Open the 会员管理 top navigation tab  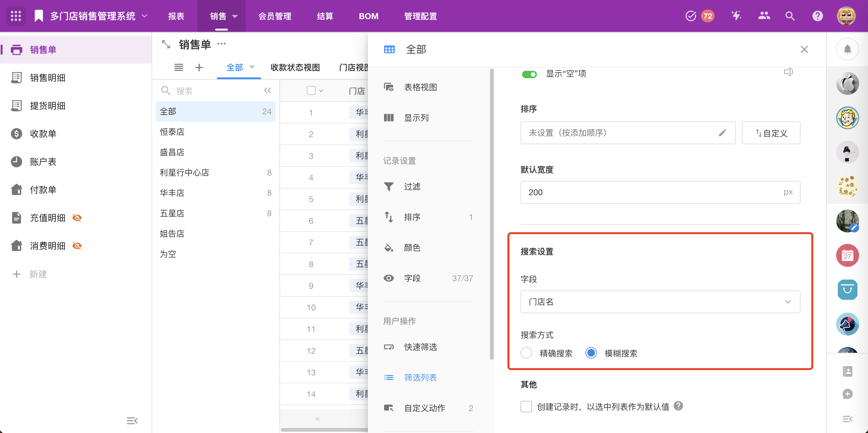coord(275,16)
